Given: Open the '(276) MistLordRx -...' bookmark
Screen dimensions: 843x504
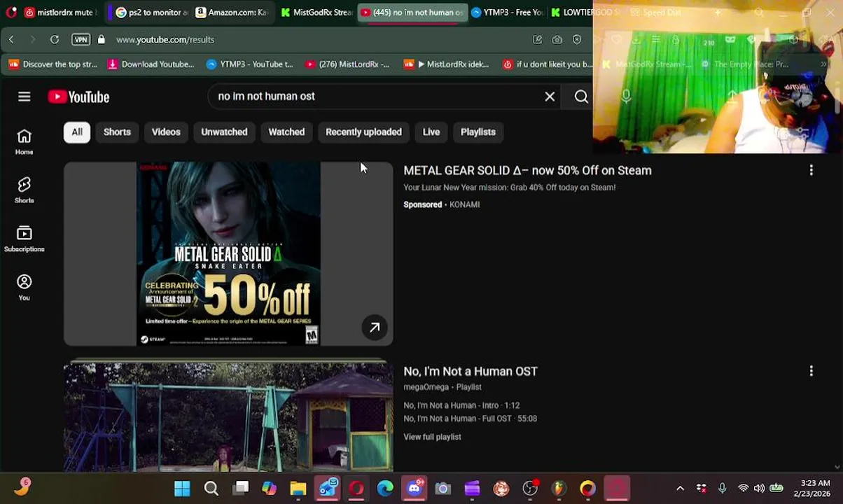Looking at the screenshot, I should pyautogui.click(x=347, y=64).
